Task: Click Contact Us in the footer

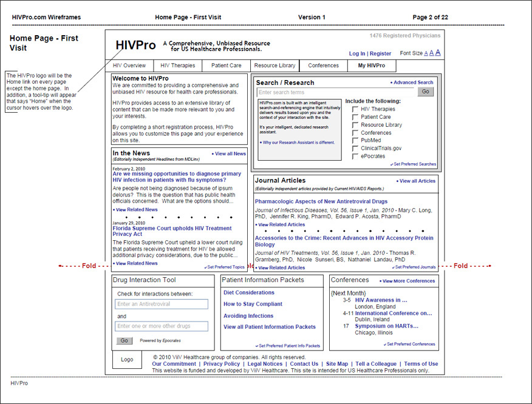Action: click(304, 364)
